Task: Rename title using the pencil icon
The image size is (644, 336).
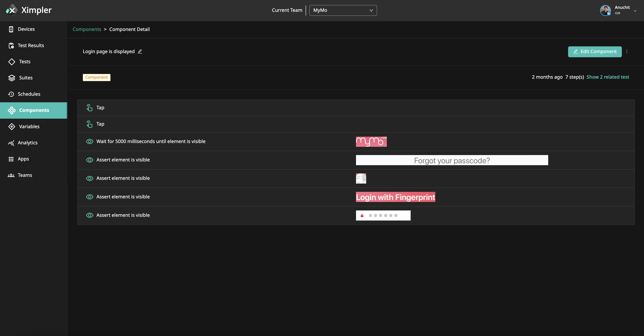Action: point(140,51)
